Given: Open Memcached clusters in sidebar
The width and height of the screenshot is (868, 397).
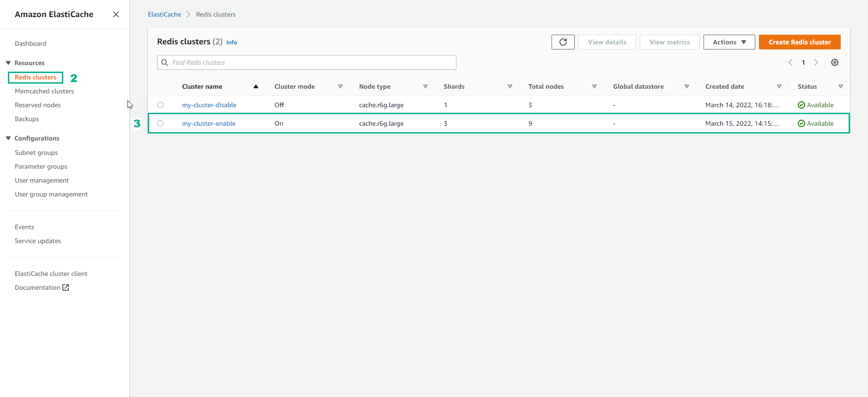Looking at the screenshot, I should [x=44, y=91].
